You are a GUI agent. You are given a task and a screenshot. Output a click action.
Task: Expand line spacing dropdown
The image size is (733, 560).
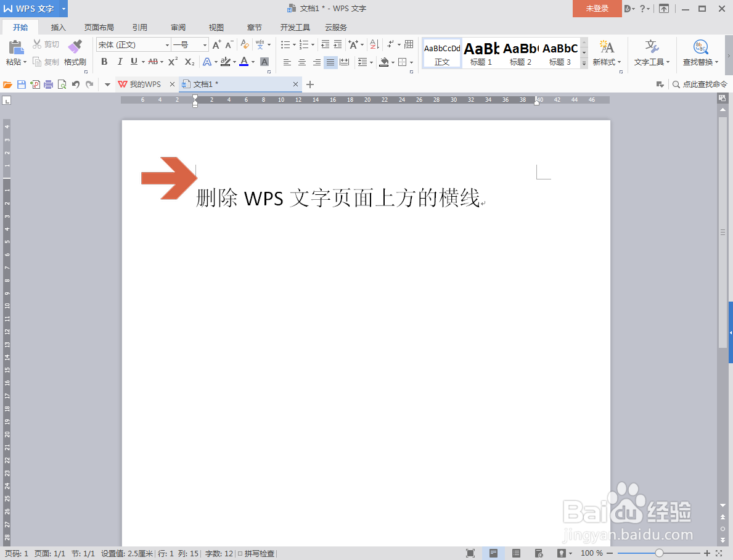pos(372,62)
